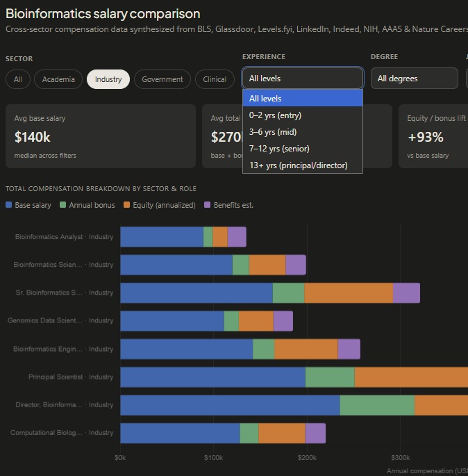Screen dimensions: 468x476
Task: Click the Benefits est. purple legend swatch
Action: click(208, 205)
